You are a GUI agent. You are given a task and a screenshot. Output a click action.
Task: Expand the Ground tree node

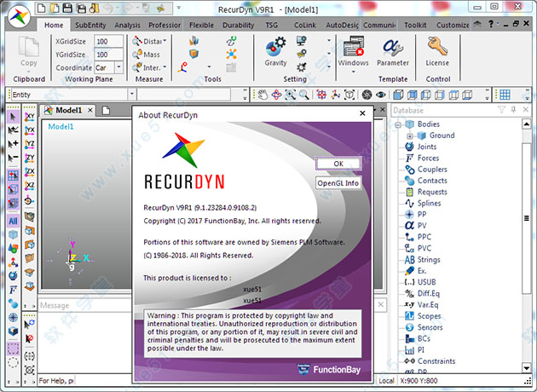410,135
